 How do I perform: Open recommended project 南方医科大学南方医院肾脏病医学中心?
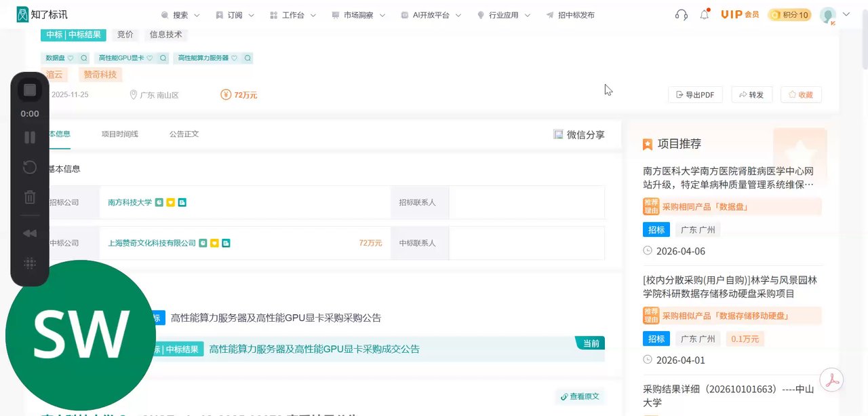[728, 178]
